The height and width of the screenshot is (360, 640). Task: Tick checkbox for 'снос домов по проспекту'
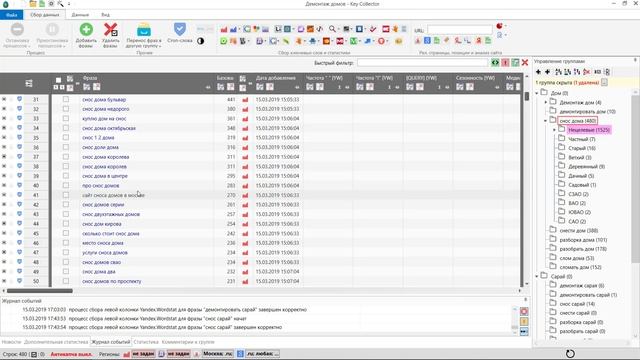66,281
